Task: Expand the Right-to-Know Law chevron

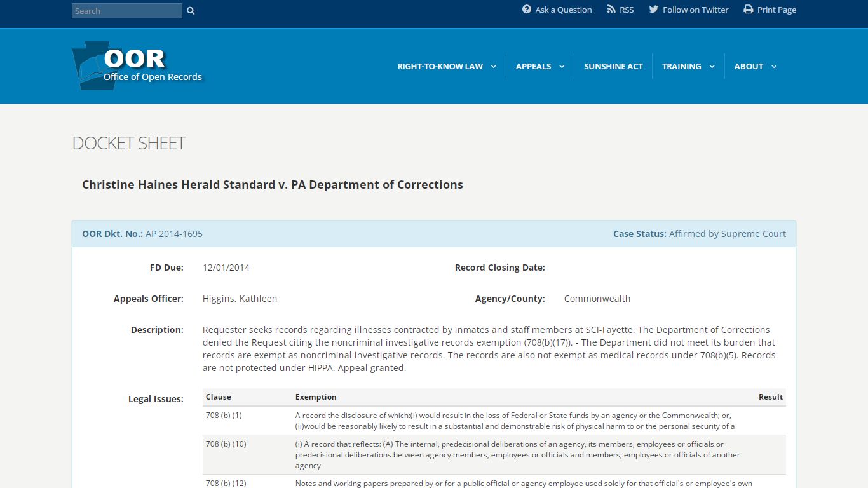Action: (x=493, y=67)
